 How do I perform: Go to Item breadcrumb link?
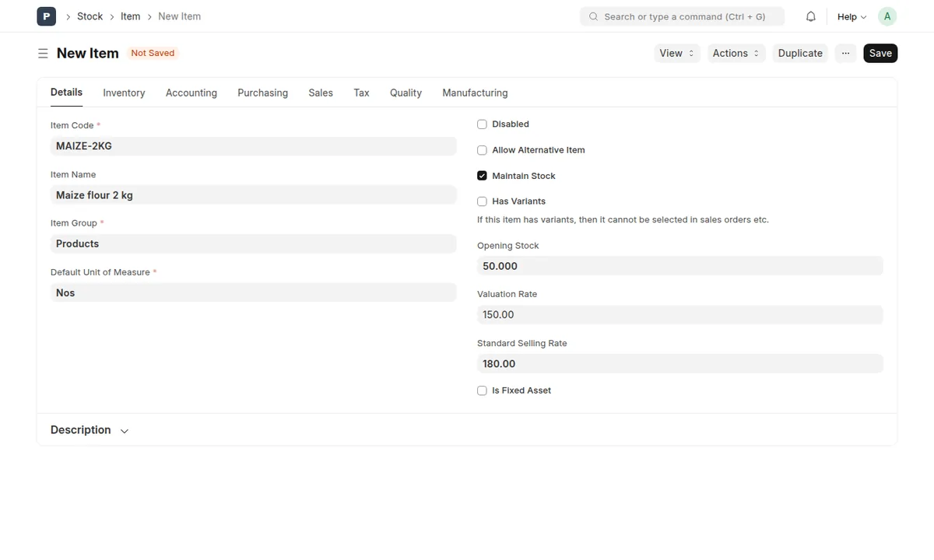(131, 16)
